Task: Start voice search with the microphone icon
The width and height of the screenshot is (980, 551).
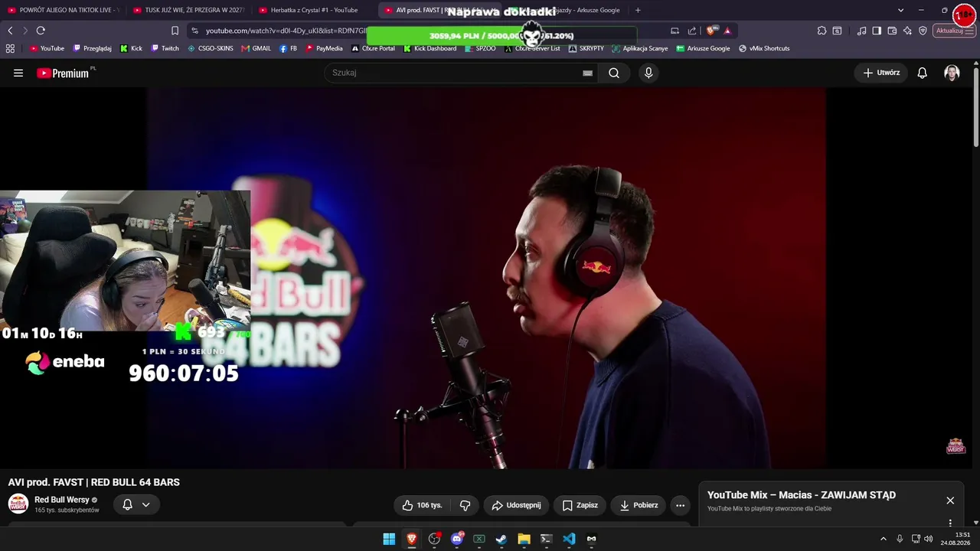Action: pyautogui.click(x=648, y=73)
